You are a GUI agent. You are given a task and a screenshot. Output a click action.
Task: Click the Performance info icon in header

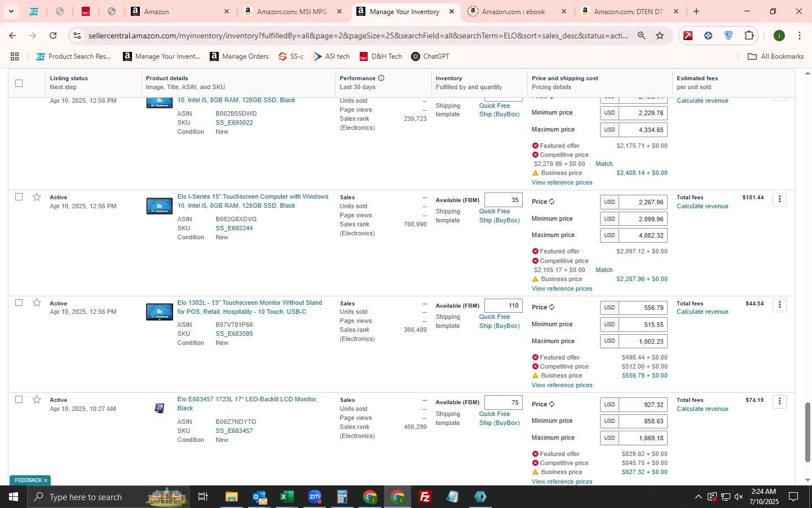tap(381, 78)
